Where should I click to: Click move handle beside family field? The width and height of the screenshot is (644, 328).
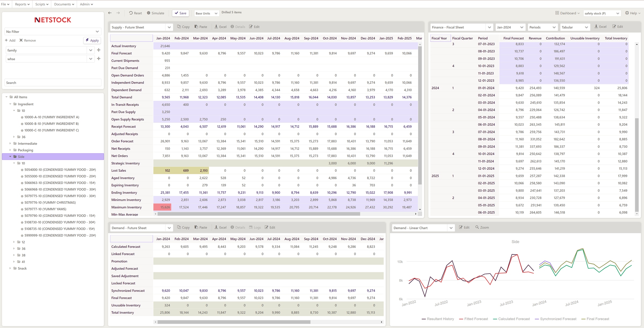tap(99, 50)
